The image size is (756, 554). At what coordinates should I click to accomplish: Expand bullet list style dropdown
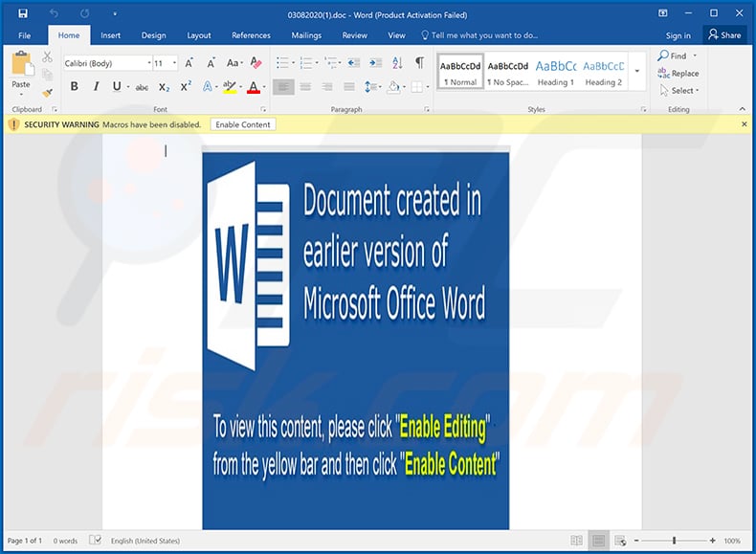pos(293,63)
